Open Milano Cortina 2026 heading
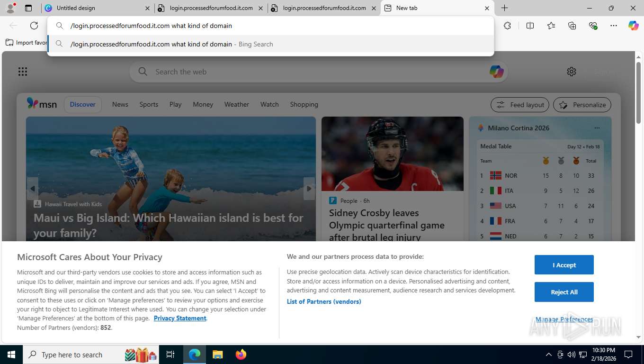The image size is (644, 364). point(519,128)
